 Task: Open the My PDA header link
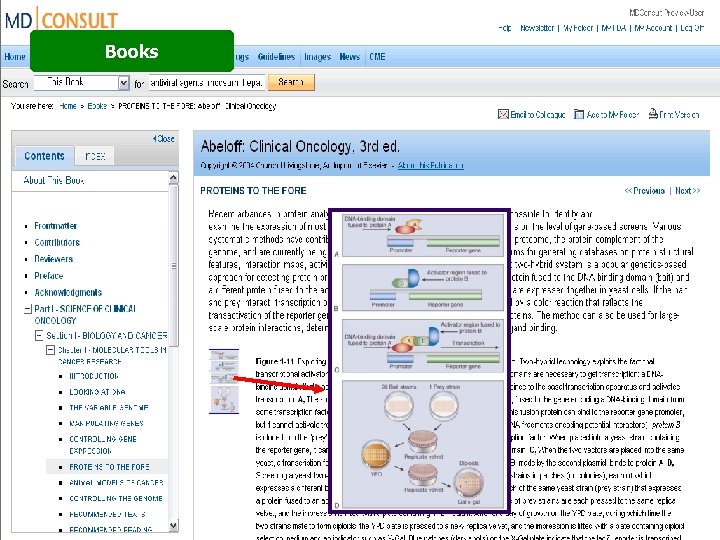click(614, 28)
